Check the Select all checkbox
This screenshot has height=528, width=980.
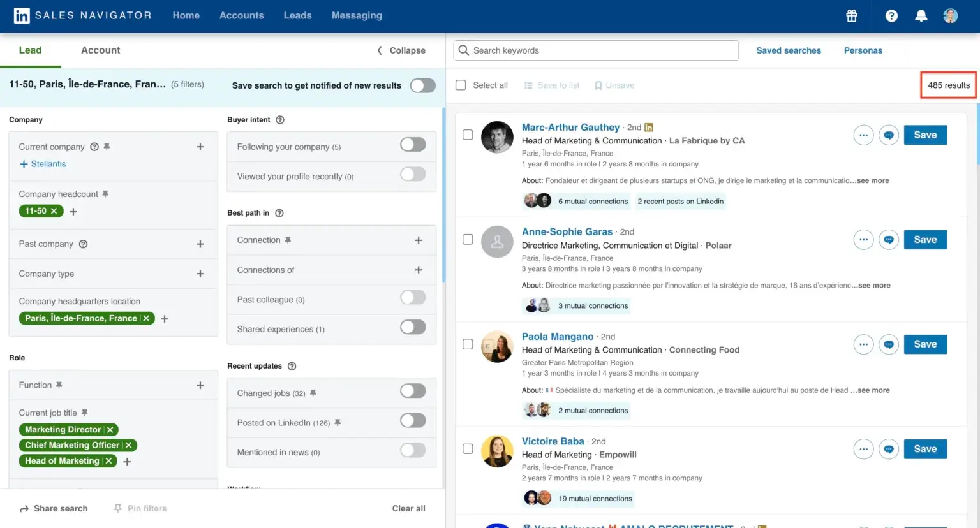click(x=461, y=85)
